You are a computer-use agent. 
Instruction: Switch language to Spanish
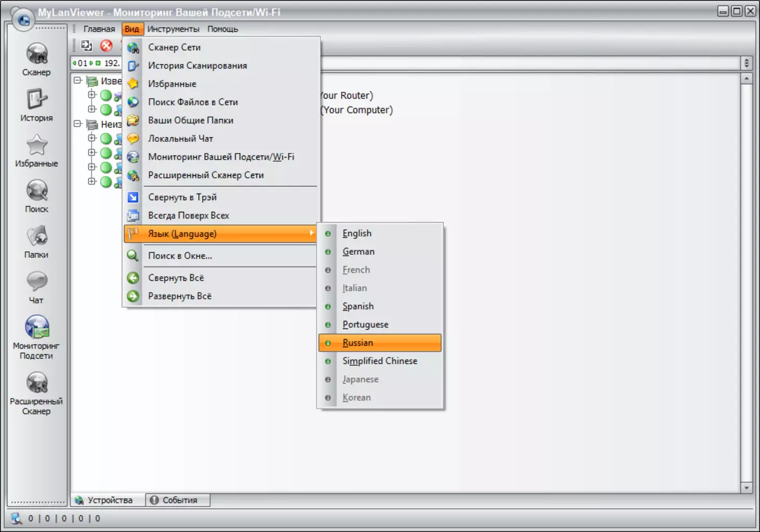(380, 307)
